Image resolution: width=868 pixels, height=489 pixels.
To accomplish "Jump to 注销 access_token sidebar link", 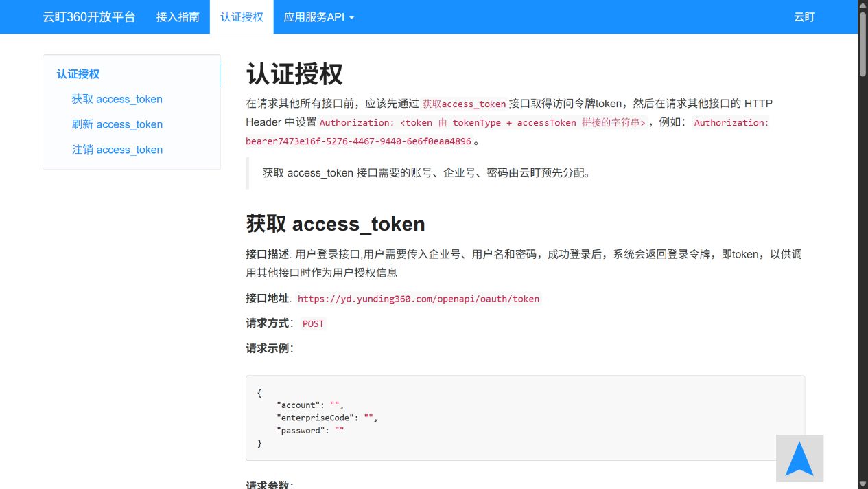I will click(x=117, y=150).
